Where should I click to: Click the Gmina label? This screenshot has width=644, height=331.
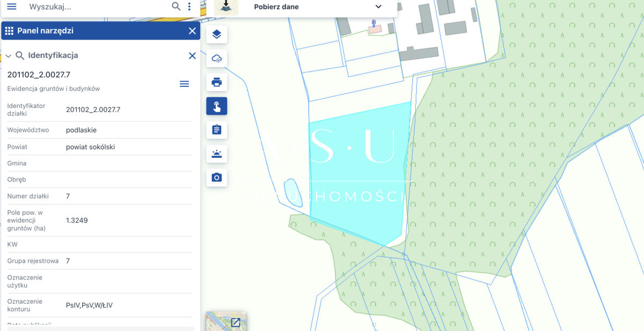17,163
